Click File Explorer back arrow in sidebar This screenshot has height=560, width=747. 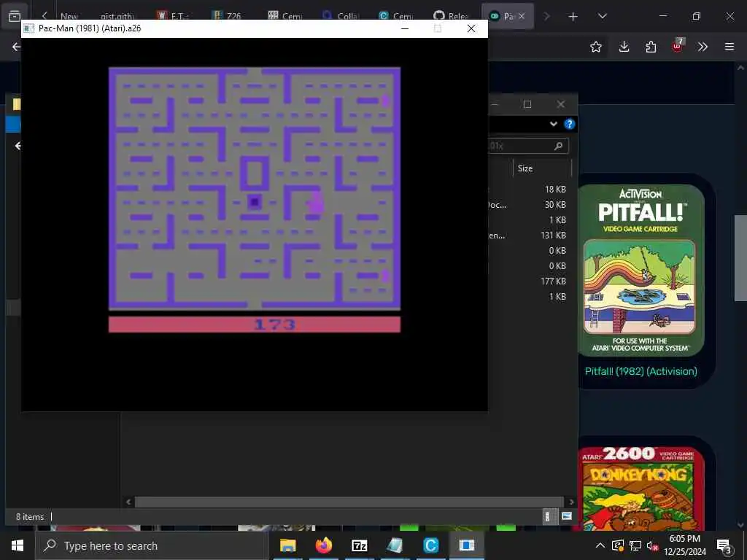(18, 146)
